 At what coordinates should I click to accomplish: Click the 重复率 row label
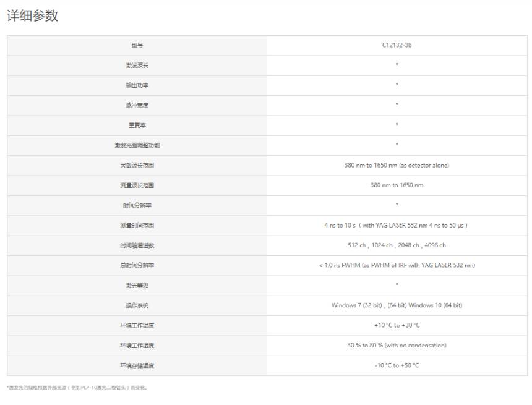[x=137, y=125]
